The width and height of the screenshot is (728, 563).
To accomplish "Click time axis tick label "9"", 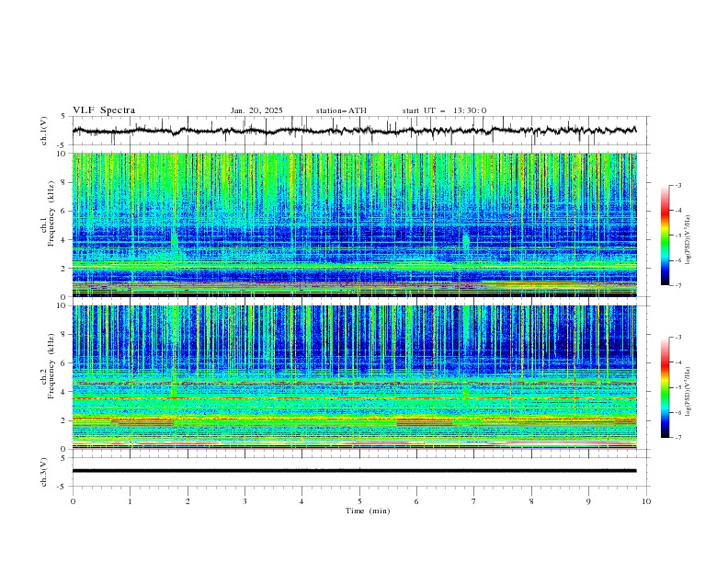I will (588, 501).
